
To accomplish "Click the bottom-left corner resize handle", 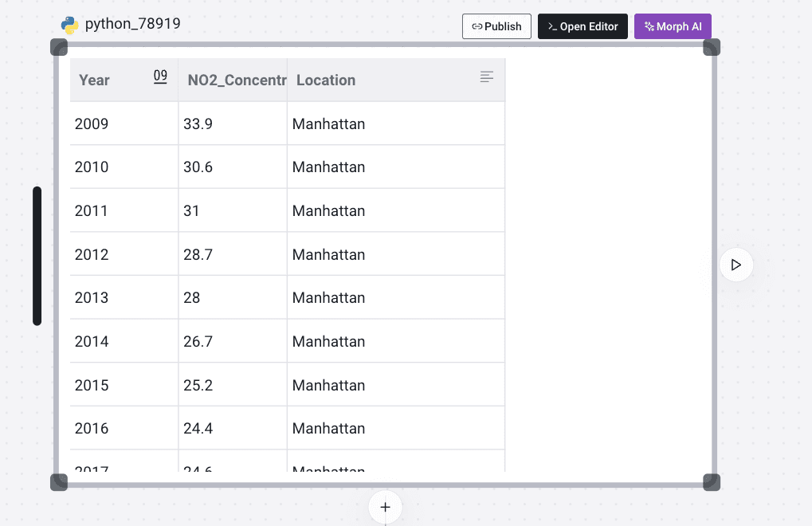I will coord(59,482).
